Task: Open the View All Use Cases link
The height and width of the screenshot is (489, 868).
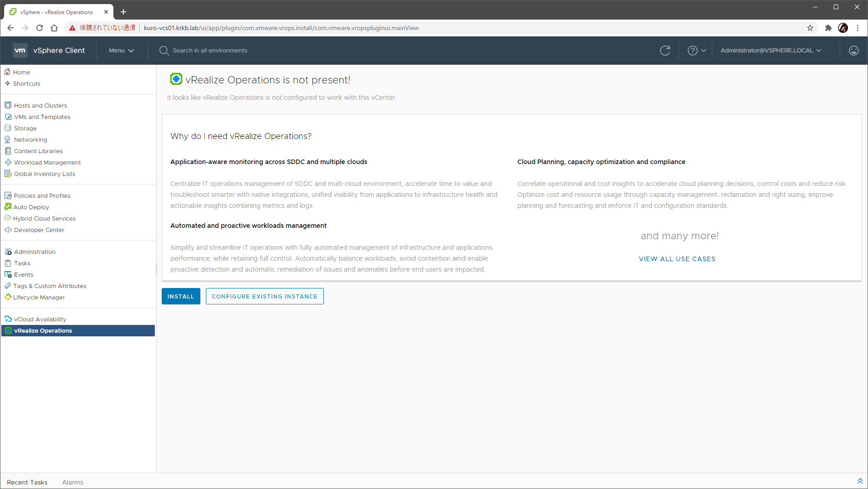Action: point(677,259)
